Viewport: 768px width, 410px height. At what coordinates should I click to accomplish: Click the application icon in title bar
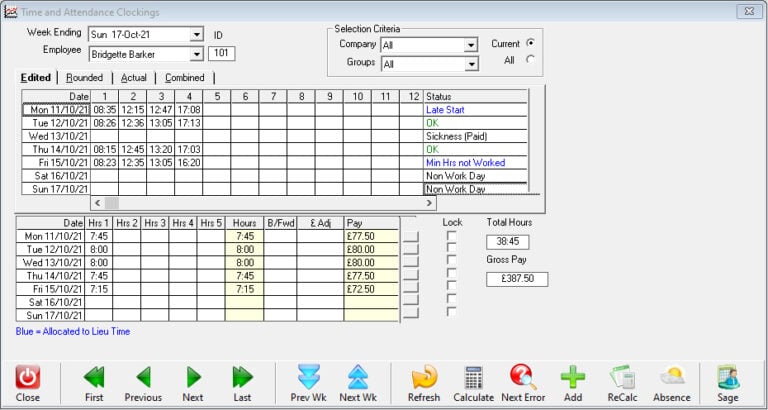(10, 12)
